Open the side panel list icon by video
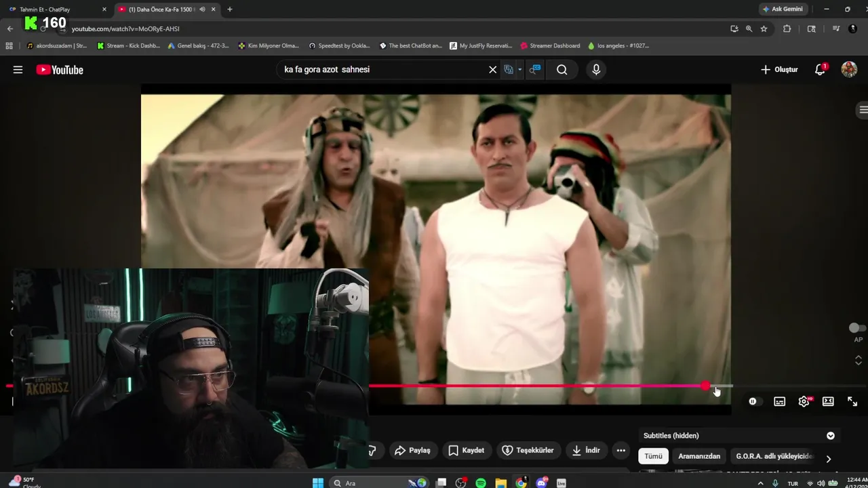The width and height of the screenshot is (868, 488). (x=863, y=110)
